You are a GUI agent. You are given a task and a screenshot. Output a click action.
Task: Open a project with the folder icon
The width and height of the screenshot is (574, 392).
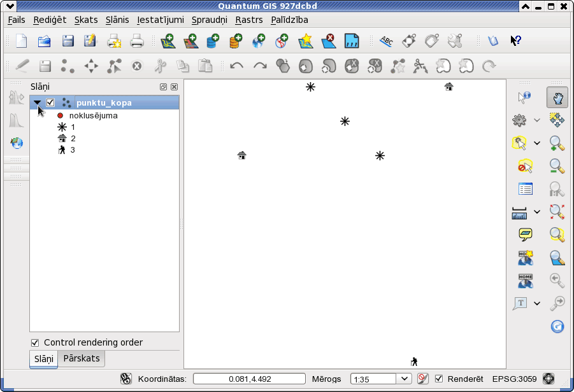click(x=45, y=41)
